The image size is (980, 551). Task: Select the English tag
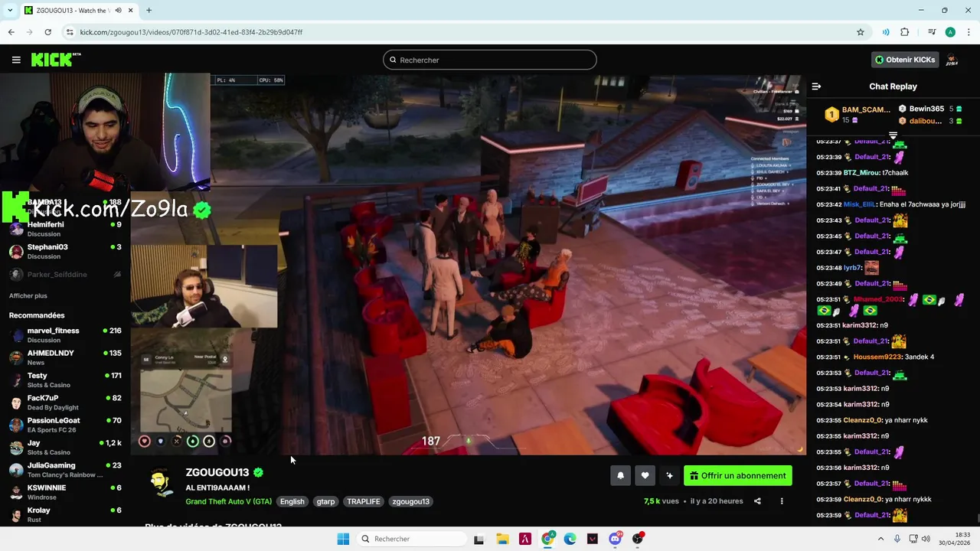click(x=292, y=501)
